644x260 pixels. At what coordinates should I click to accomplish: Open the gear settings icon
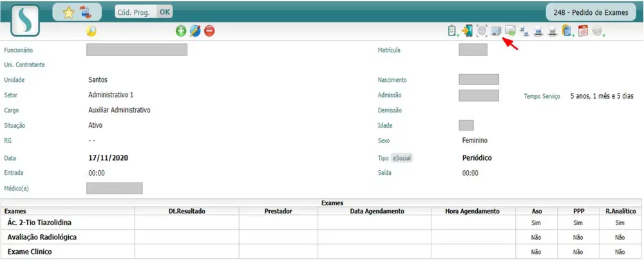[597, 31]
